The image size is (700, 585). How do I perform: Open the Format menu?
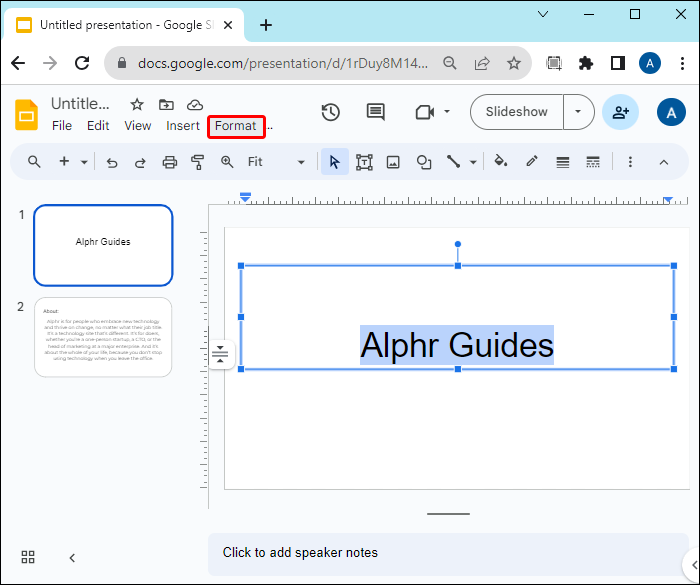236,126
